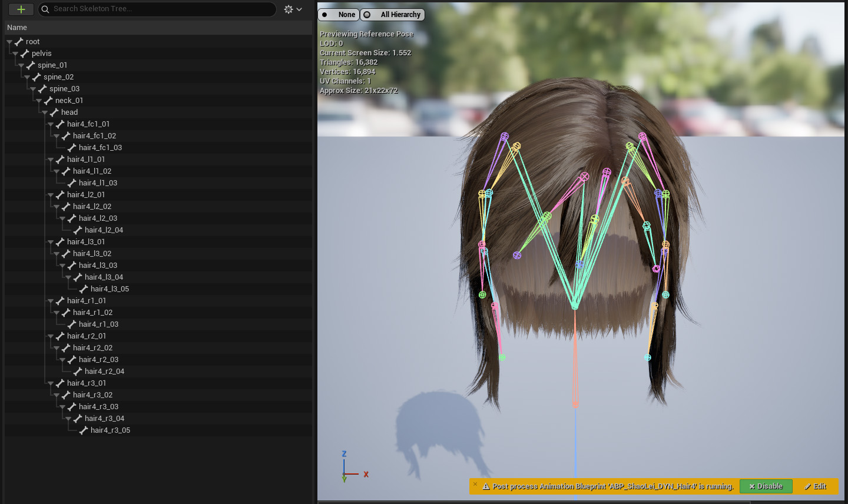
Task: Click the bone icon next to hair4_l3_05
Action: (84, 289)
